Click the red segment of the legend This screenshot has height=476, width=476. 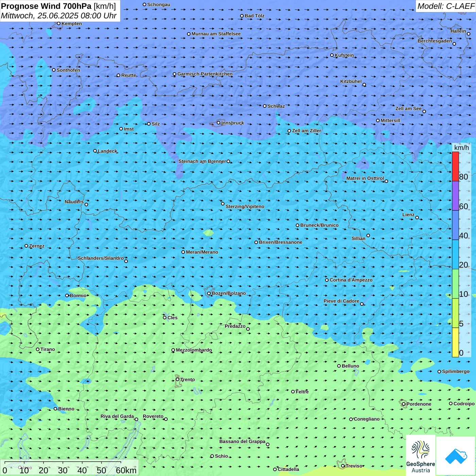tap(455, 166)
